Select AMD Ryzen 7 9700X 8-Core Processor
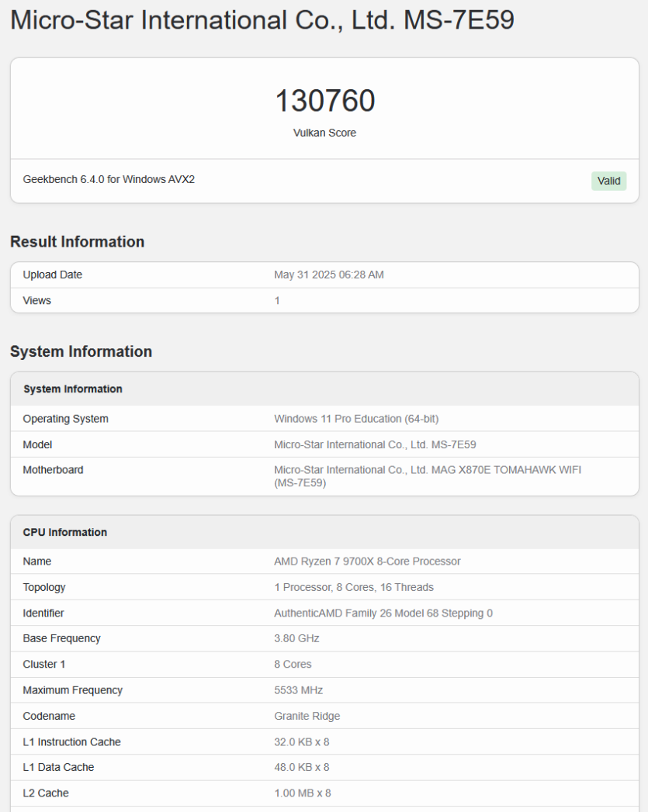Image resolution: width=648 pixels, height=812 pixels. click(x=367, y=561)
